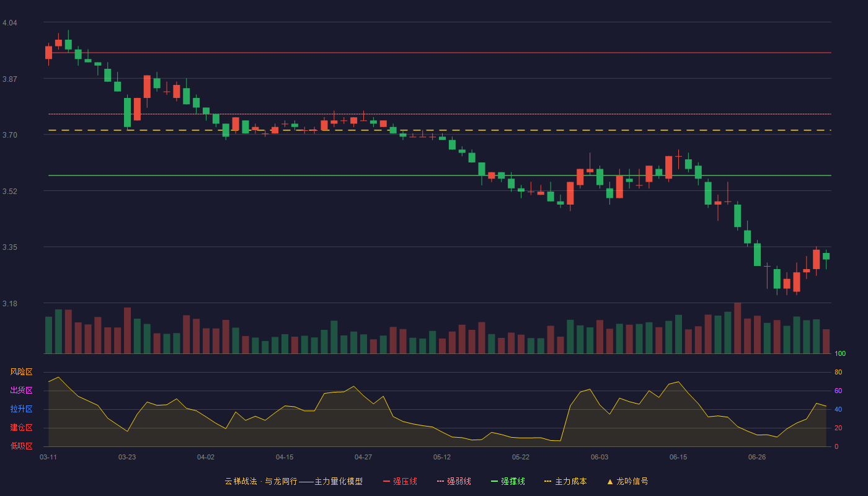
Task: Click the 4.04 price axis label
Action: click(10, 23)
